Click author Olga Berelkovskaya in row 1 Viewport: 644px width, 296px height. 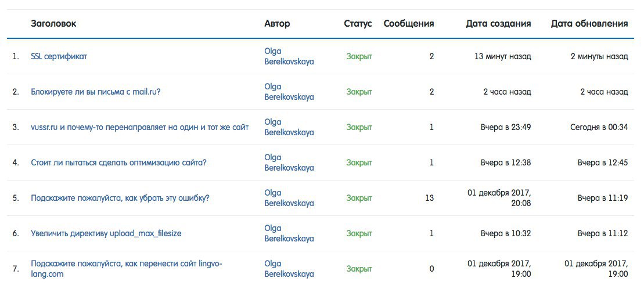click(289, 57)
